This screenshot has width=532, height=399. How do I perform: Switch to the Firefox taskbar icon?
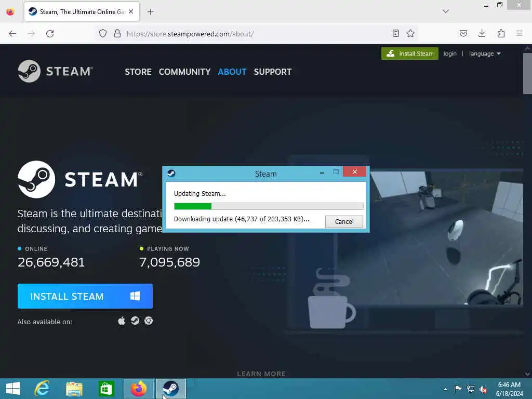point(138,389)
